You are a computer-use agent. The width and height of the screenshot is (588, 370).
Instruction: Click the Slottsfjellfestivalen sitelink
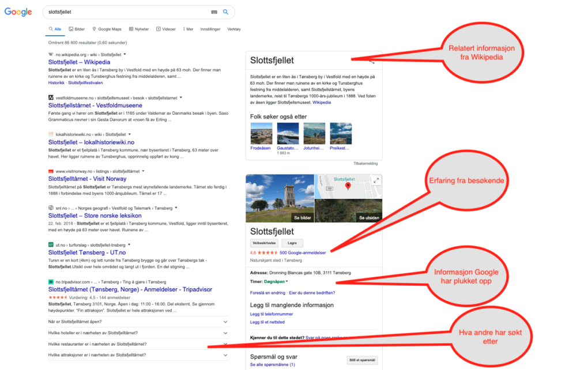pyautogui.click(x=85, y=83)
